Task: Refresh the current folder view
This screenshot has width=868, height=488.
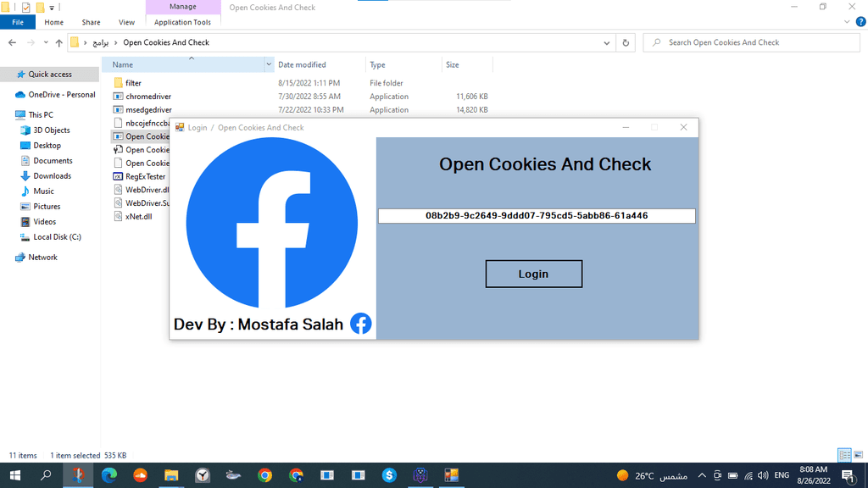Action: click(x=626, y=42)
